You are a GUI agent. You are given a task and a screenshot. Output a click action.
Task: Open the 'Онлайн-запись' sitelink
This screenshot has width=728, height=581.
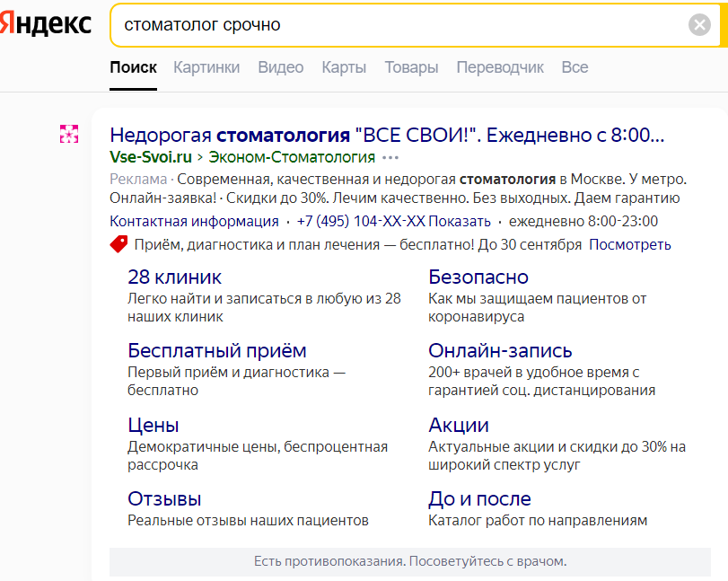click(x=500, y=350)
